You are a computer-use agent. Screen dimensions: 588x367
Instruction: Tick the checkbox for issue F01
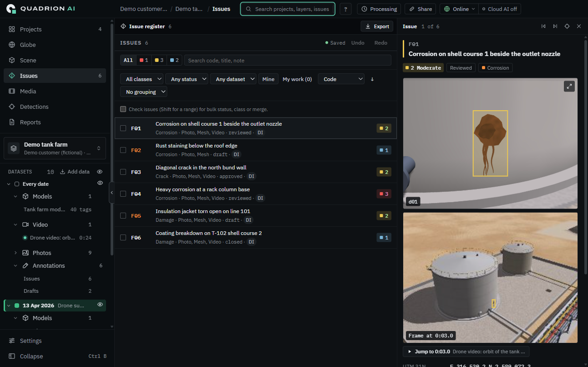(x=123, y=128)
